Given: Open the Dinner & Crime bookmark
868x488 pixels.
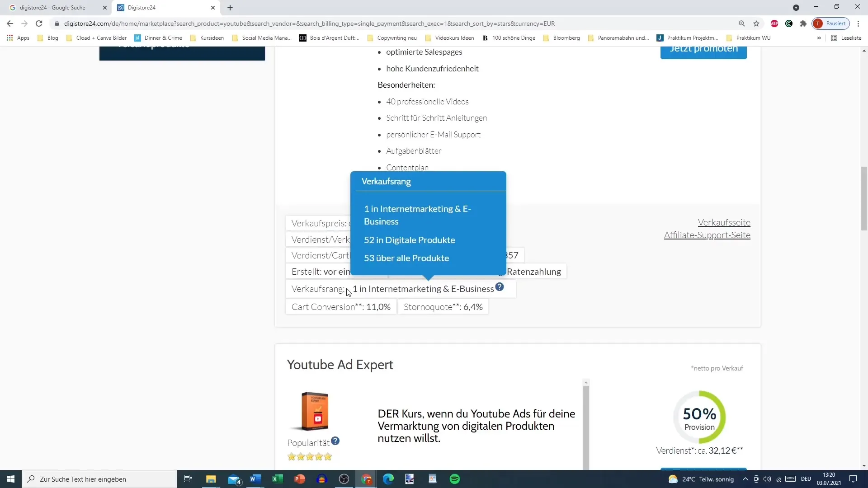Looking at the screenshot, I should tap(158, 38).
